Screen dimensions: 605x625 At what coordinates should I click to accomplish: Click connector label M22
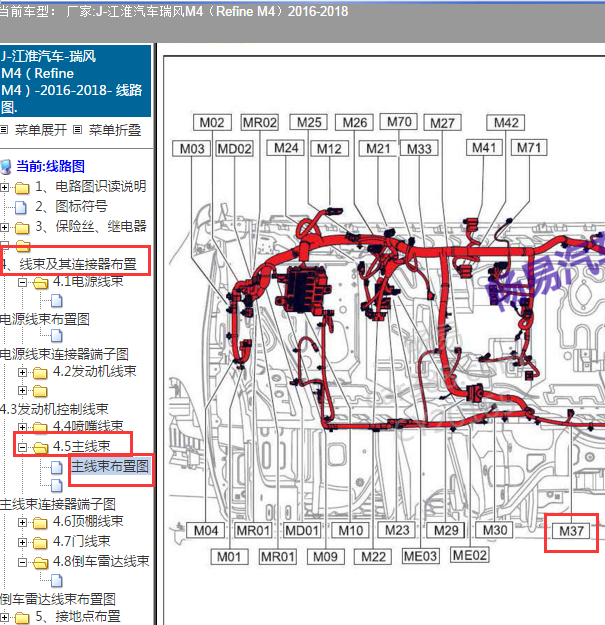pyautogui.click(x=373, y=556)
